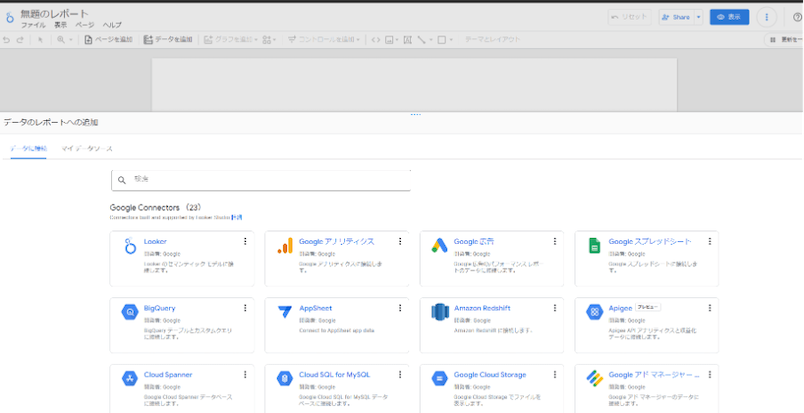Click the pause updates button

pos(785,40)
